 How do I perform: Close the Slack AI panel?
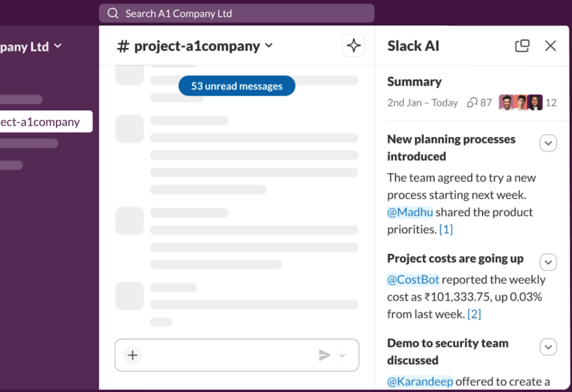click(550, 46)
